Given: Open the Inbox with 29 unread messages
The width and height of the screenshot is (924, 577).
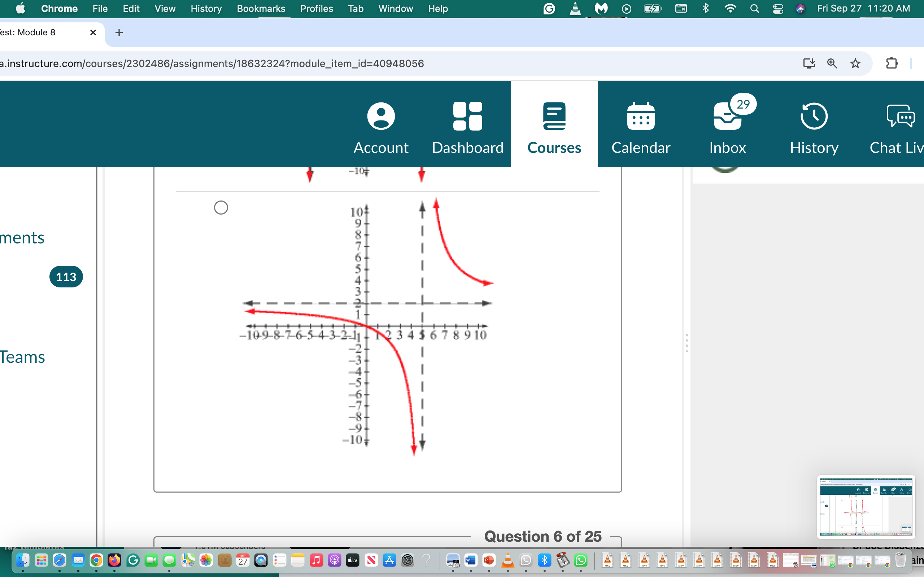Looking at the screenshot, I should [727, 126].
